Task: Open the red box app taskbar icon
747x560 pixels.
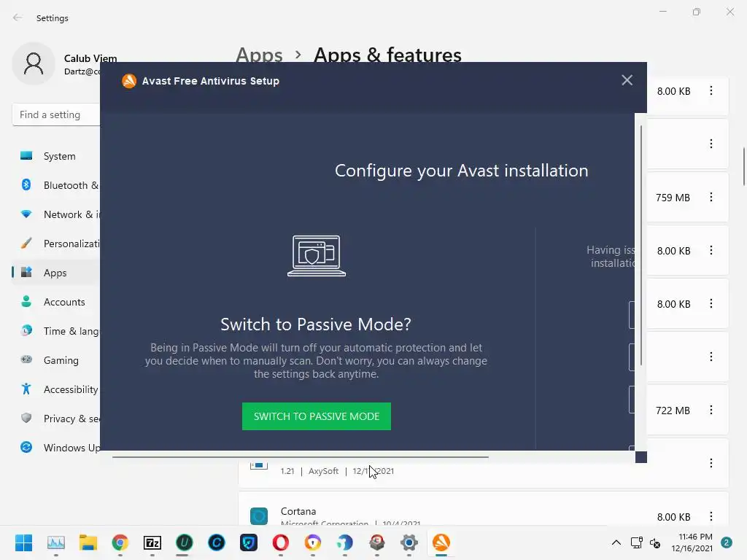Action: pos(377,542)
